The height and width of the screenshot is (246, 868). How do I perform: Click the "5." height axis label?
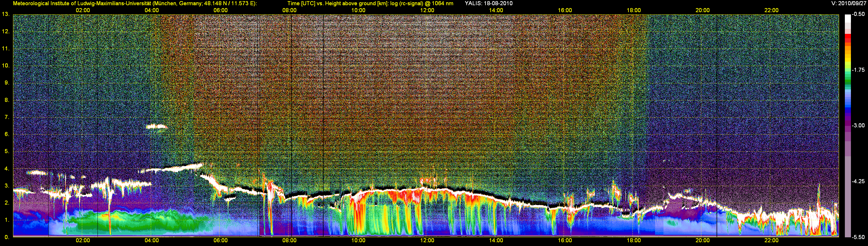7,152
